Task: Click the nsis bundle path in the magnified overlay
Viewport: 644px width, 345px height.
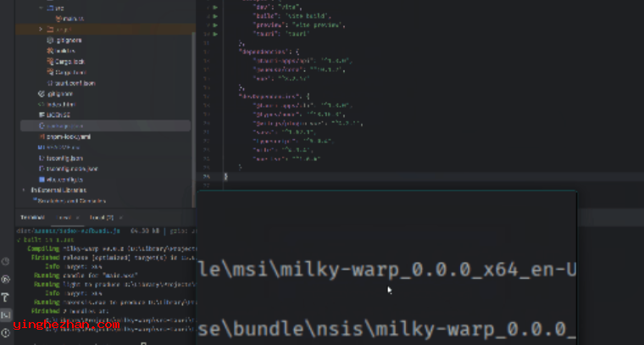Action: tap(387, 329)
